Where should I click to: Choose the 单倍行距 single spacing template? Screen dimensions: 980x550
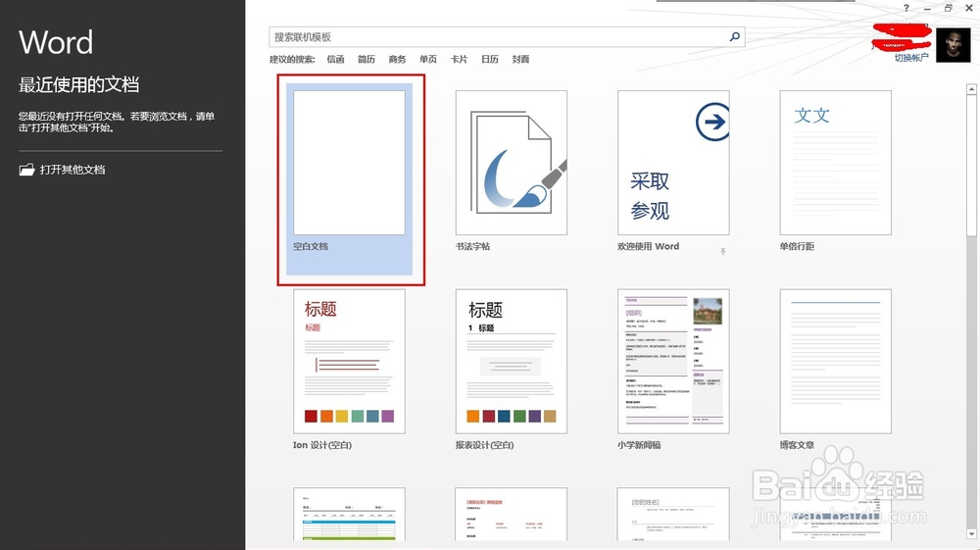click(836, 172)
